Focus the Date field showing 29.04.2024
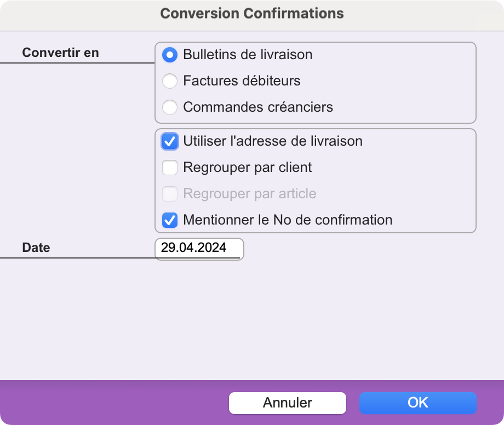The image size is (504, 425). (199, 249)
